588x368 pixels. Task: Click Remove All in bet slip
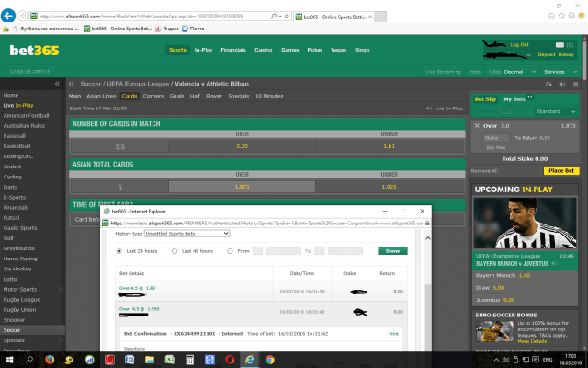(x=484, y=171)
